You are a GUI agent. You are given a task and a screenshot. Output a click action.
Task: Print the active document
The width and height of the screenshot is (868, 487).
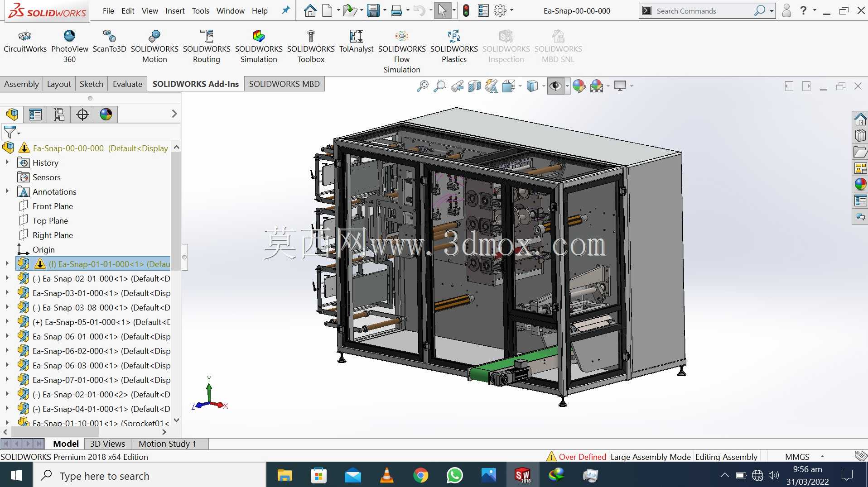click(x=396, y=10)
